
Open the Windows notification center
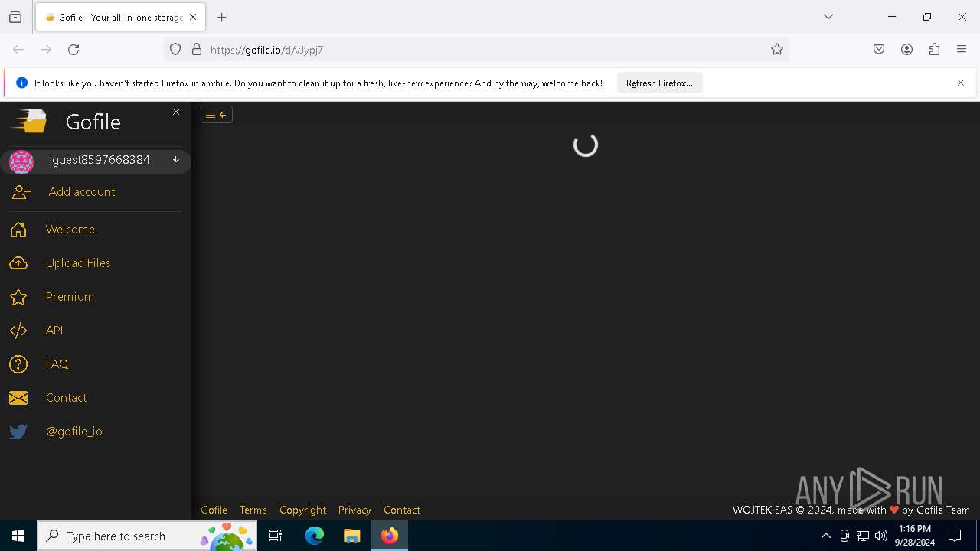point(955,536)
